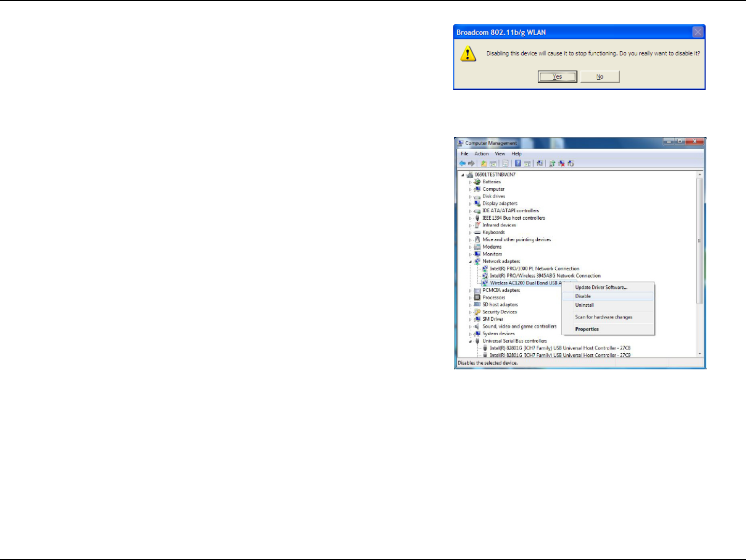
Task: Expand the Disk drives node
Action: [470, 197]
